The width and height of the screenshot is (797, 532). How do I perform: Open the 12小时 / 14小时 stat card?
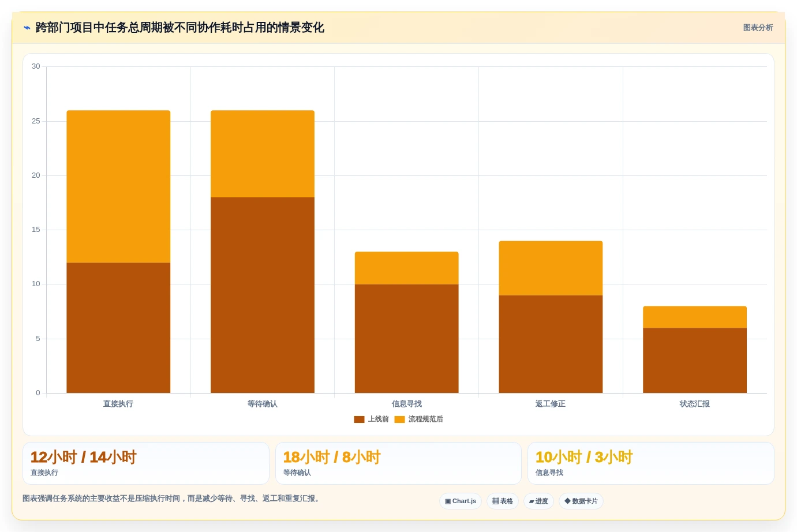pos(146,463)
